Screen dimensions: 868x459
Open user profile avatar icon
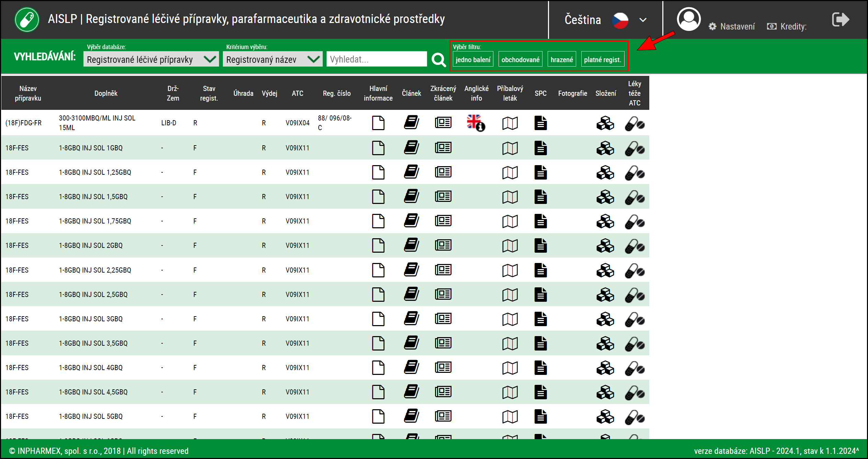pyautogui.click(x=688, y=19)
